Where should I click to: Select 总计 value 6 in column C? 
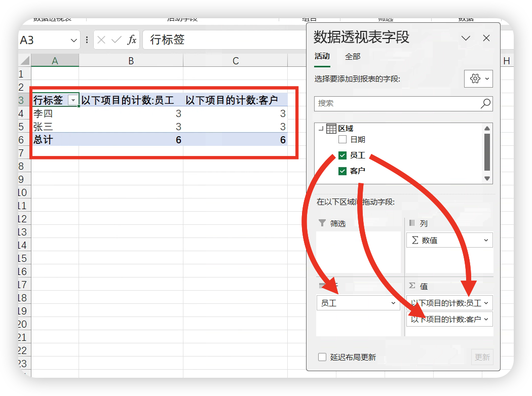[236, 140]
